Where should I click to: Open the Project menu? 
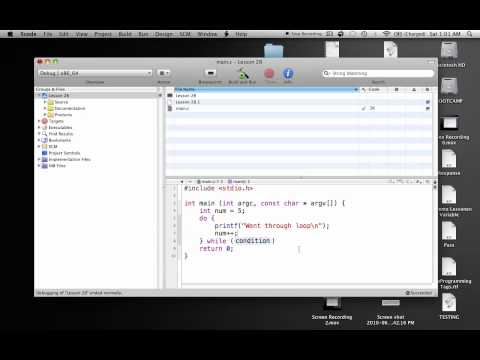coord(103,34)
